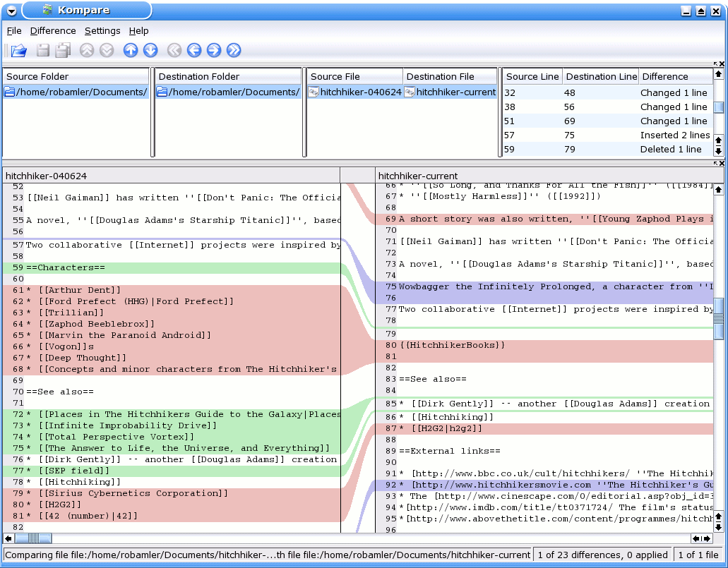This screenshot has width=728, height=568.
Task: Click the ==External links== line 89
Action: 544,451
